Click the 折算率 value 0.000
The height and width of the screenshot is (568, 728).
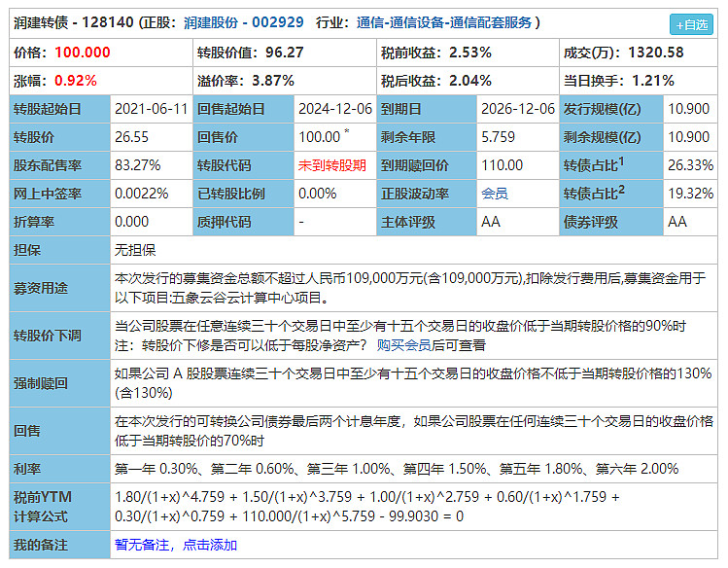pyautogui.click(x=131, y=222)
